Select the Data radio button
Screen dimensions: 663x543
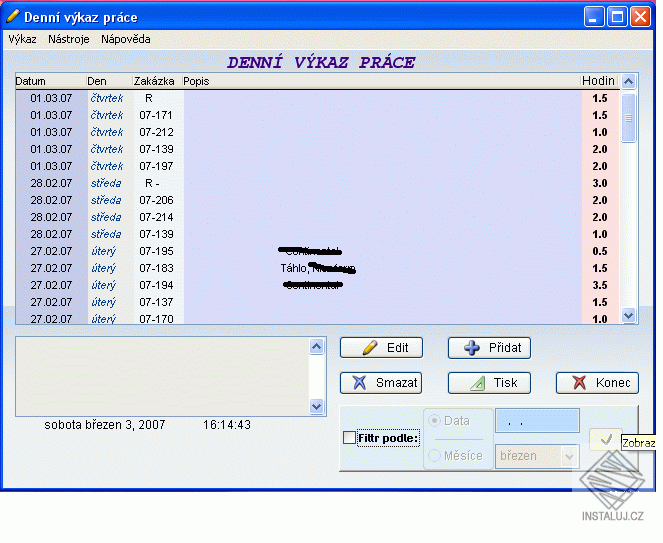pos(434,421)
